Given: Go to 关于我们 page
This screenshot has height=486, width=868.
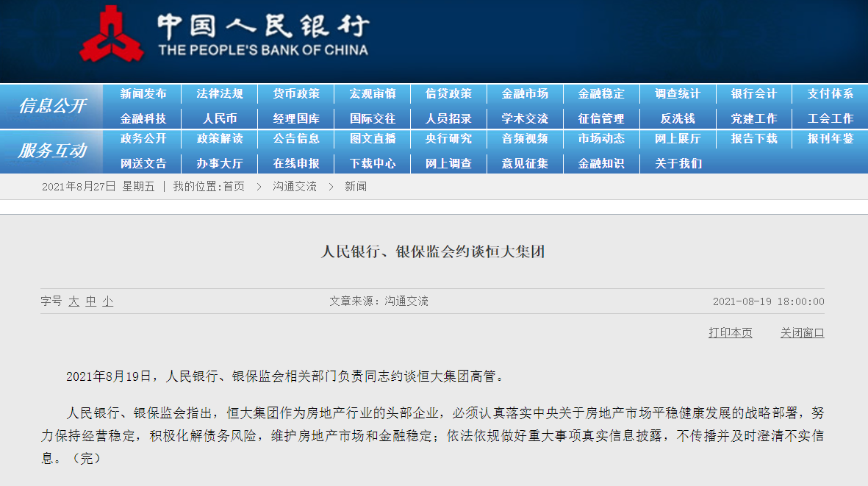Looking at the screenshot, I should coord(678,163).
